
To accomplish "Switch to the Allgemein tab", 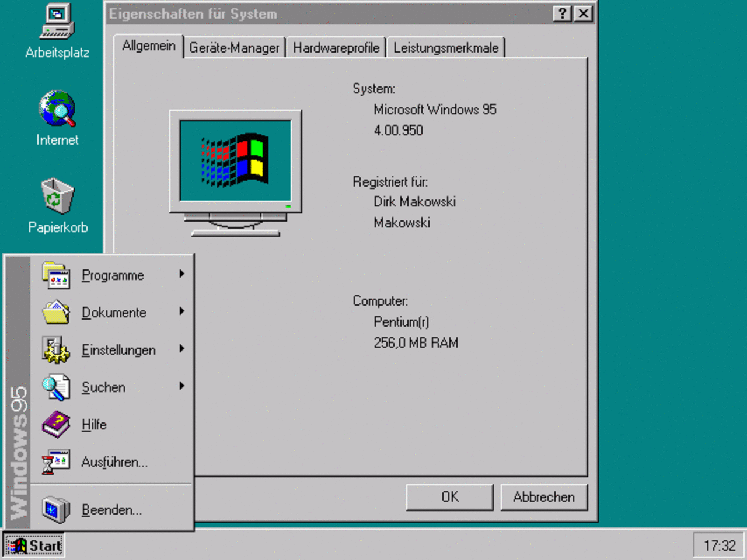I will [x=149, y=46].
